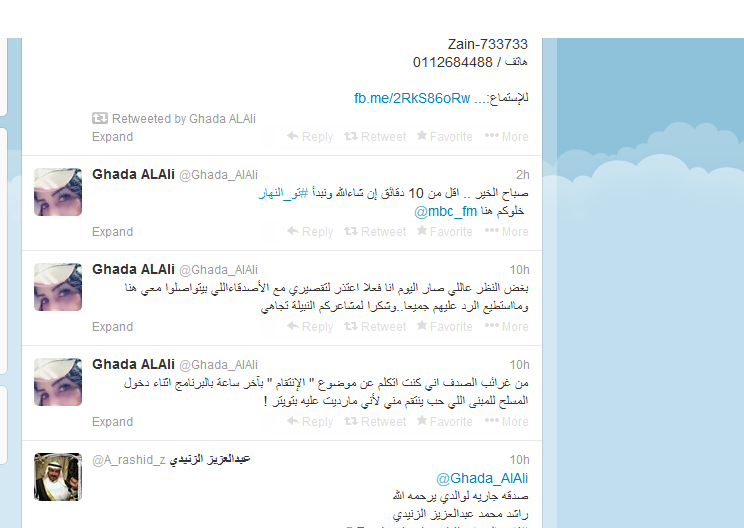
Task: Favorite the 2h Ghada ALAli tweet
Action: (445, 232)
